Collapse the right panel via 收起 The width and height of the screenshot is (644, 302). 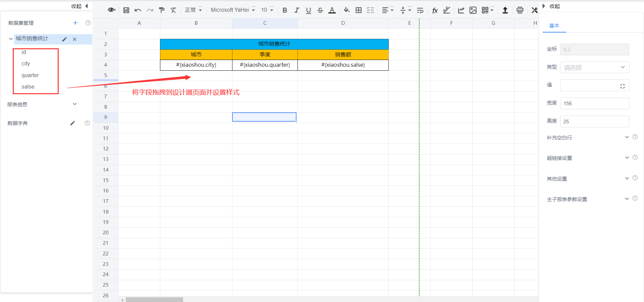[x=551, y=6]
